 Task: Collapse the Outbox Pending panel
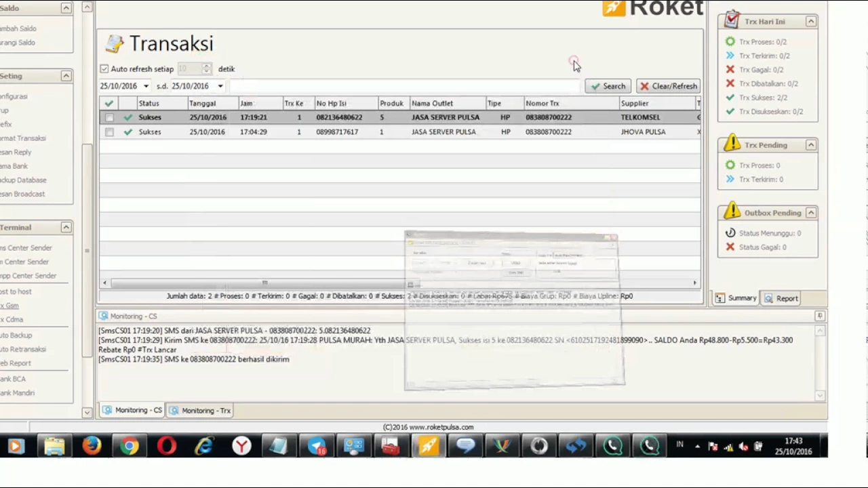click(810, 213)
